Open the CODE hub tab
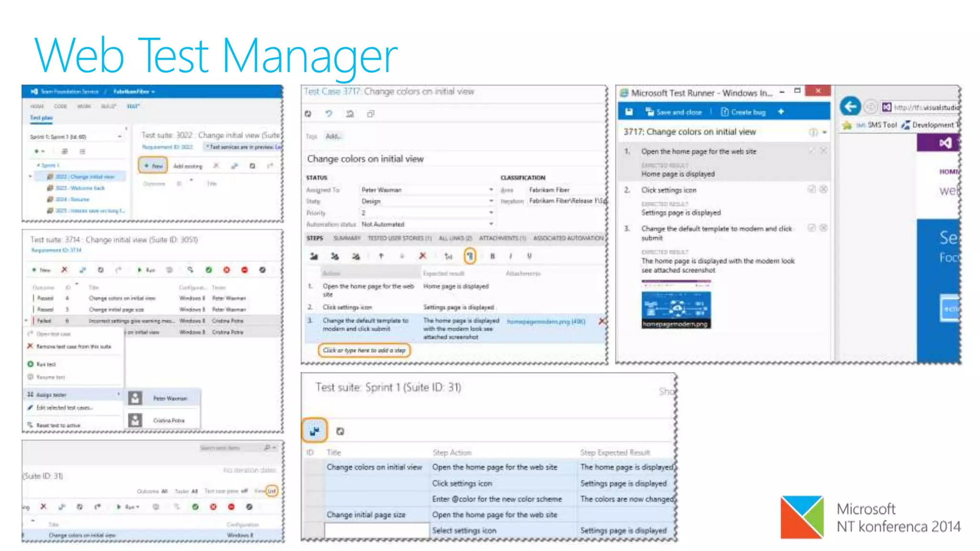 coord(60,106)
